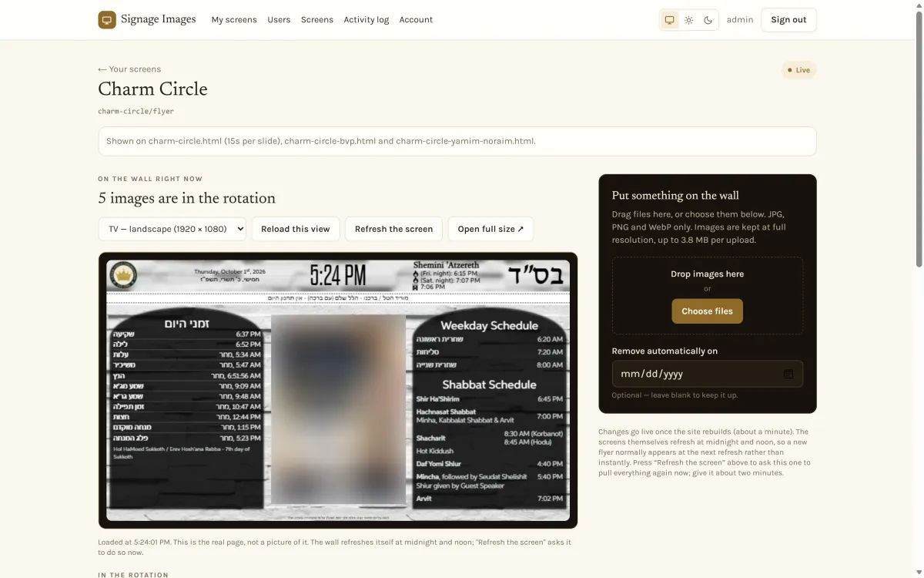Click the Live status badge

click(798, 70)
